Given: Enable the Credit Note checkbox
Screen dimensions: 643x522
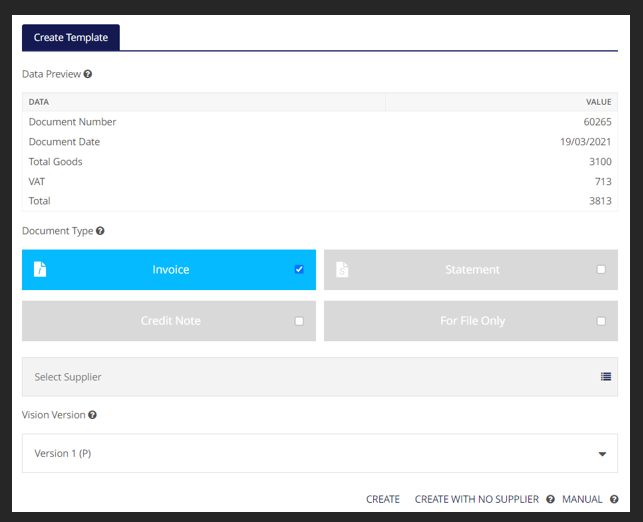Looking at the screenshot, I should (x=299, y=321).
